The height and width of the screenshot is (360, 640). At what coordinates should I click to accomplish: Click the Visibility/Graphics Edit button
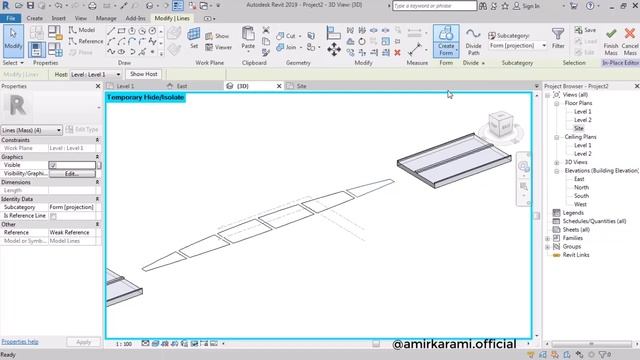coord(72,174)
